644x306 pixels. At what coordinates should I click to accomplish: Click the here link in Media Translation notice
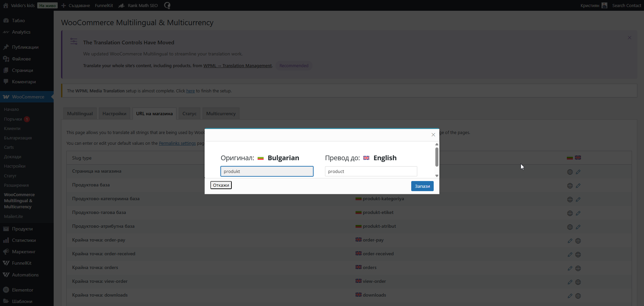pyautogui.click(x=191, y=91)
